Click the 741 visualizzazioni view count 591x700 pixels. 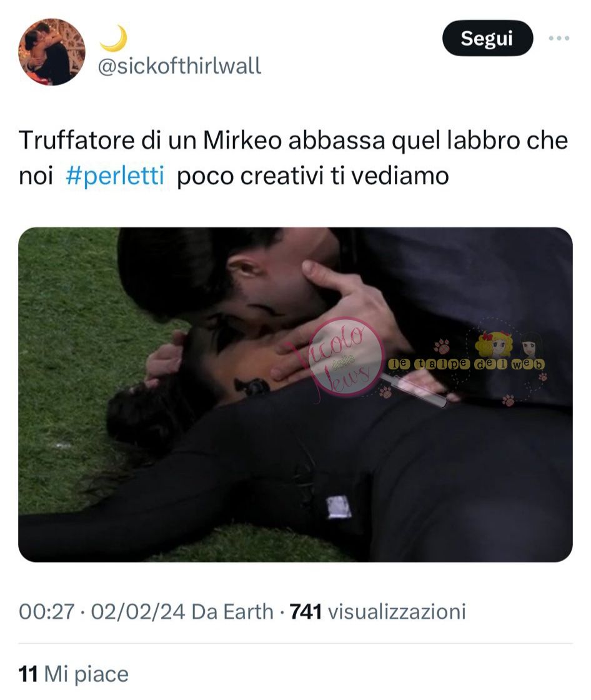[377, 612]
